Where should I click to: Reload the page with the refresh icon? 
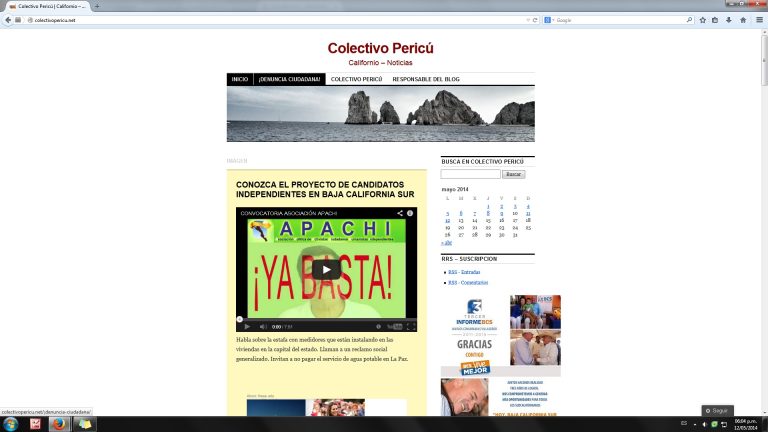535,20
